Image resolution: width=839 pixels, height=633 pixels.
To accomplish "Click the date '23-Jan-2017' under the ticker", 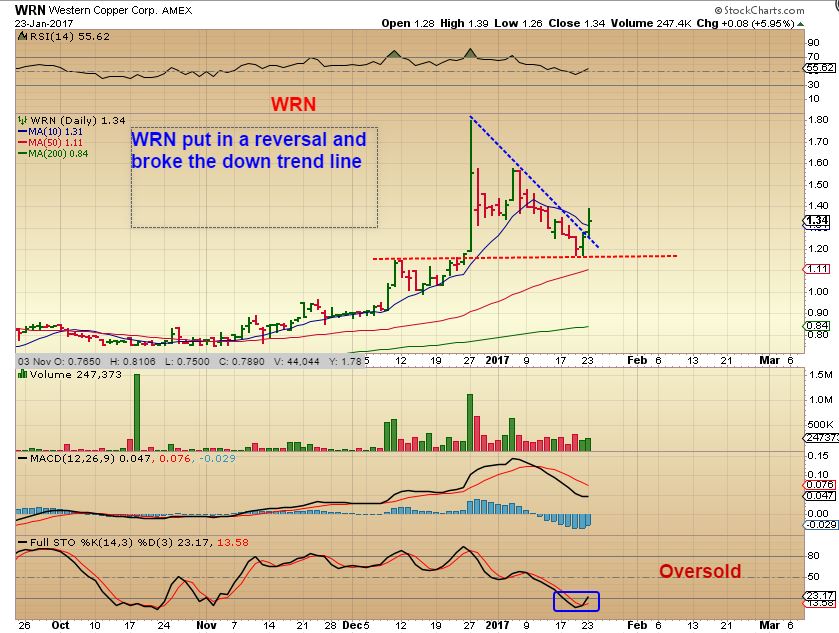I will [44, 24].
